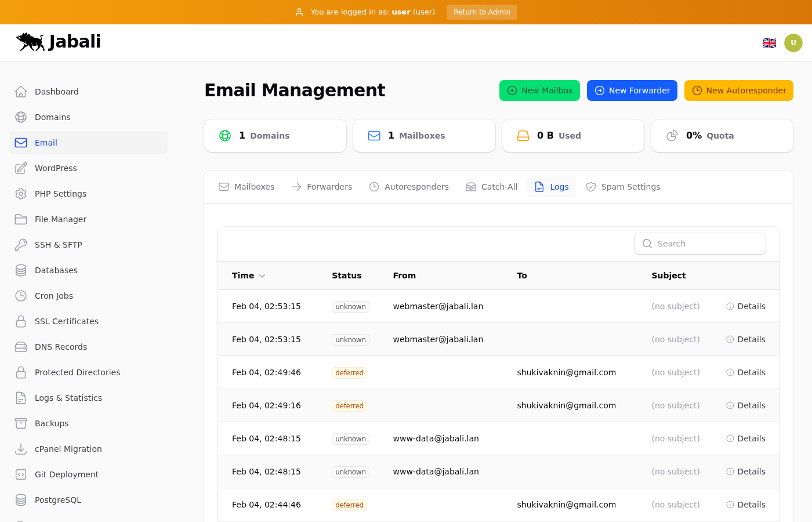The height and width of the screenshot is (522, 812).
Task: Click the Dashboard house icon
Action: tap(21, 92)
